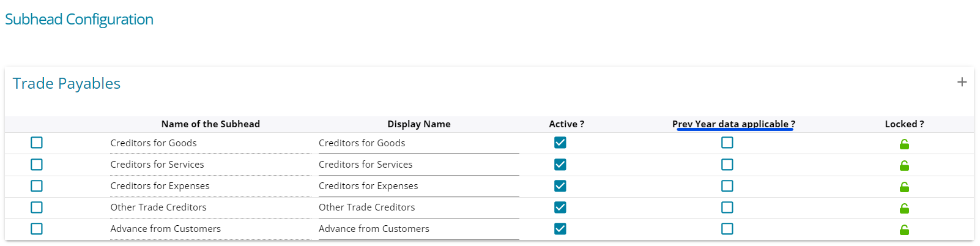The image size is (980, 246).
Task: Toggle the lock for Creditors for Services
Action: point(904,165)
